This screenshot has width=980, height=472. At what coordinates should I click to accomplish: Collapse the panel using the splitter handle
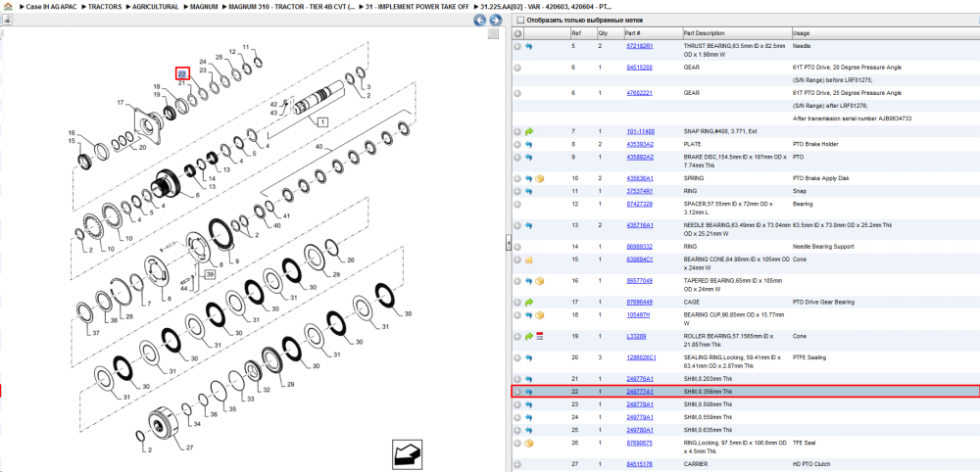(x=508, y=242)
